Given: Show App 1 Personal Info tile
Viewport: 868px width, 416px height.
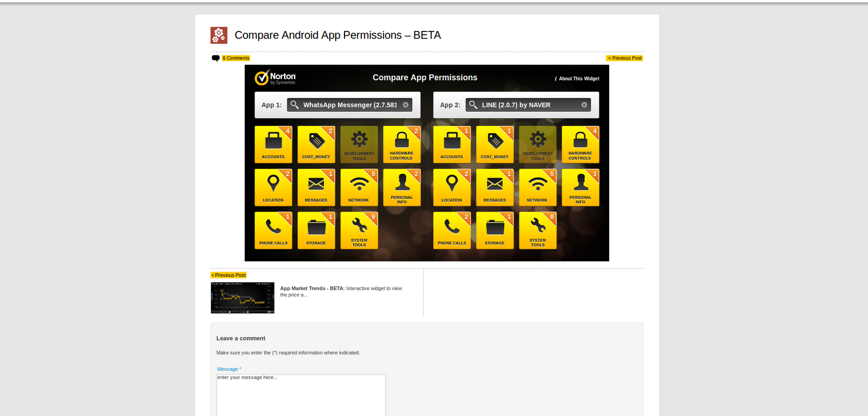Looking at the screenshot, I should pyautogui.click(x=401, y=187).
